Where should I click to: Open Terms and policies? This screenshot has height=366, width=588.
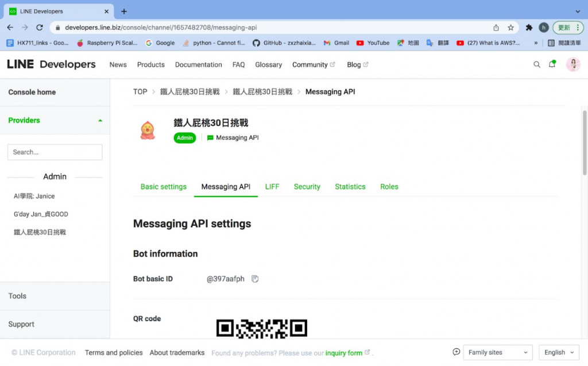click(114, 352)
